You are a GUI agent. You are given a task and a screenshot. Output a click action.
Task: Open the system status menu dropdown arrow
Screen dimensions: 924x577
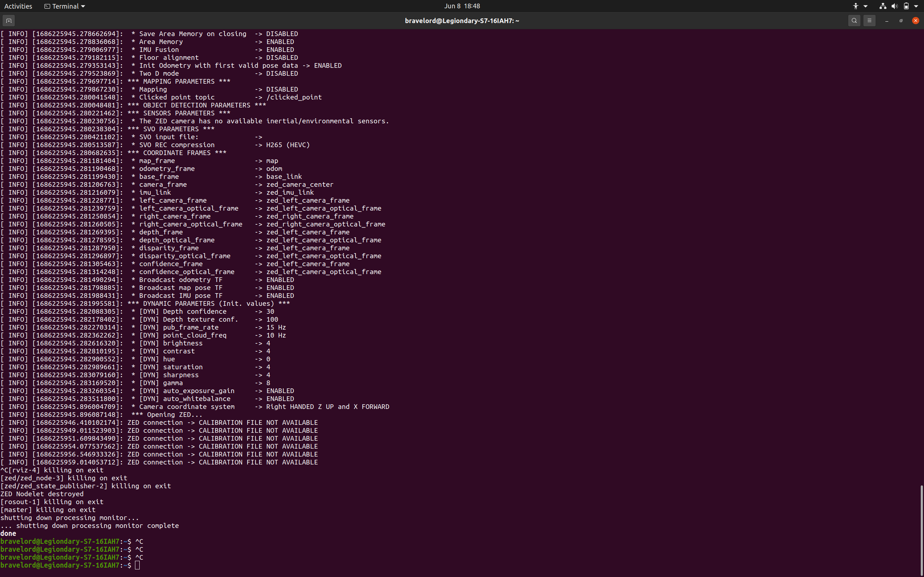(916, 6)
